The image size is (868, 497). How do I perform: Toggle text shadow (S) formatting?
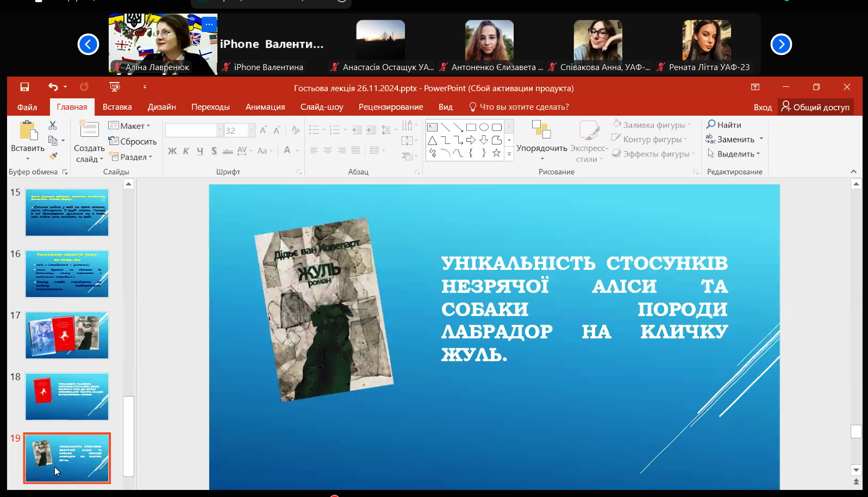[x=214, y=151]
